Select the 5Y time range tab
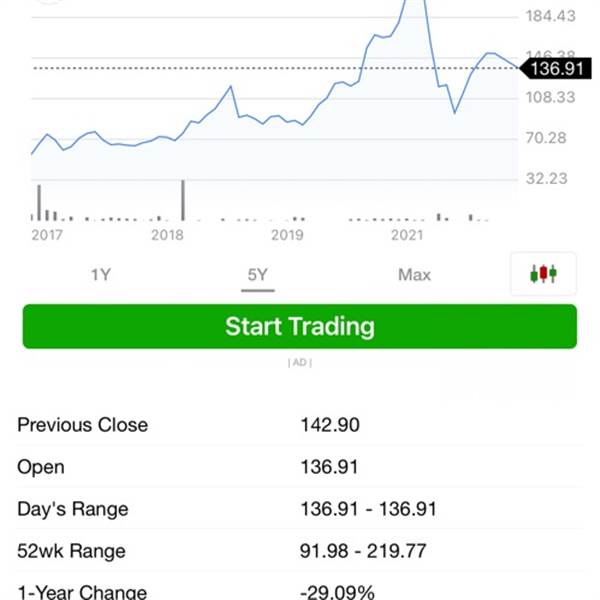Screen dimensions: 600x600 258,275
